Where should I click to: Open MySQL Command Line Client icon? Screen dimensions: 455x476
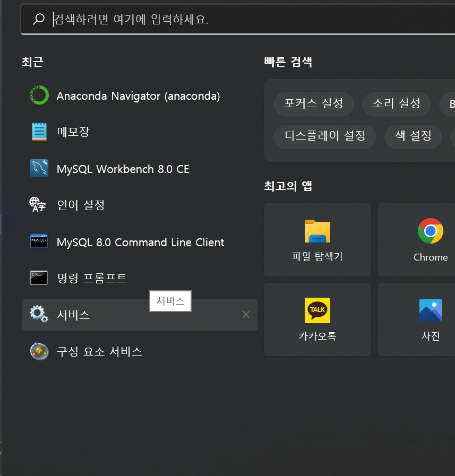tap(39, 241)
